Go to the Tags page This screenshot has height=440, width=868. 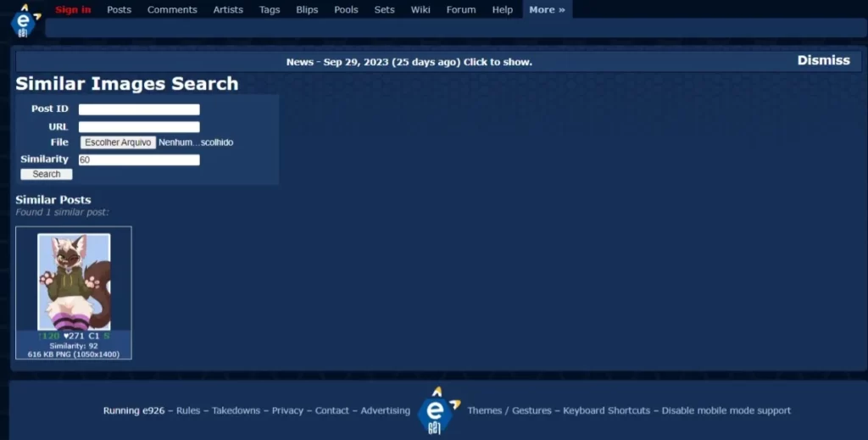[x=270, y=10]
